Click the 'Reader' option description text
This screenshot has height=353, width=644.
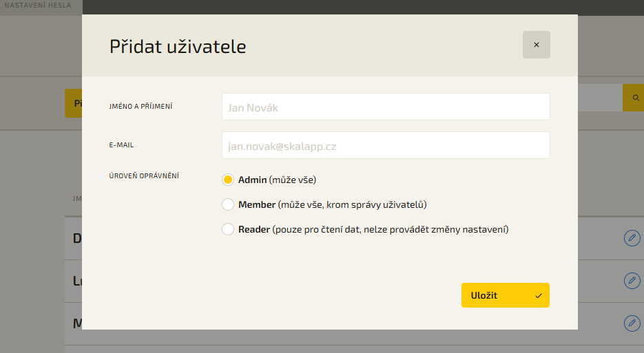coord(389,229)
